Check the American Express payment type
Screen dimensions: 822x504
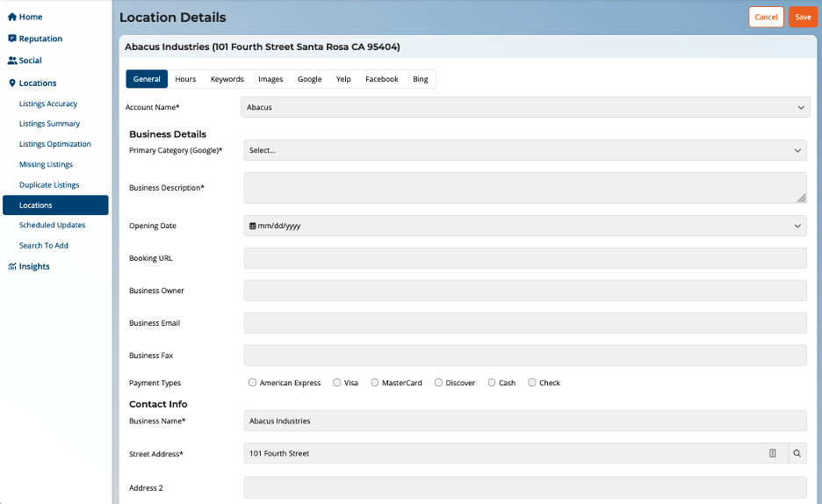(253, 383)
